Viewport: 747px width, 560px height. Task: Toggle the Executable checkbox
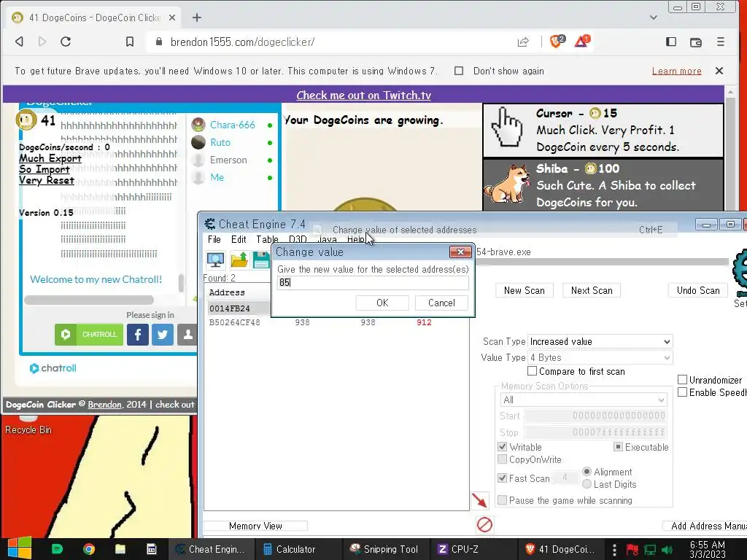[618, 447]
